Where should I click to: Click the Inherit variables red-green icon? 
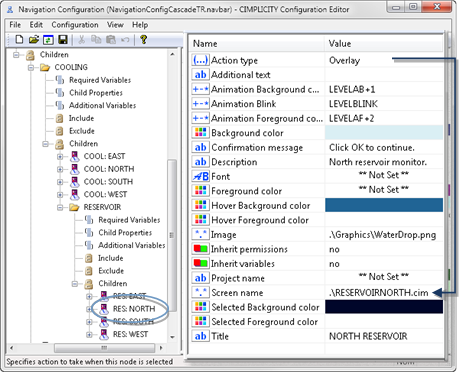tap(201, 264)
